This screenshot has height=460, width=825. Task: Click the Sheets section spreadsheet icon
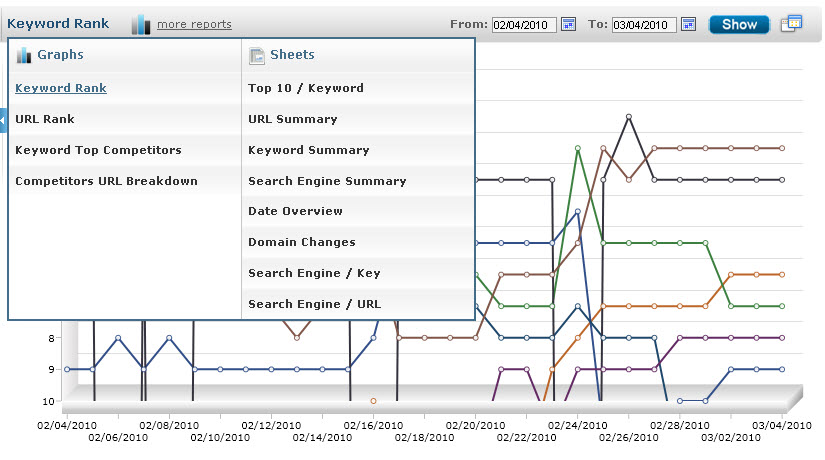257,56
